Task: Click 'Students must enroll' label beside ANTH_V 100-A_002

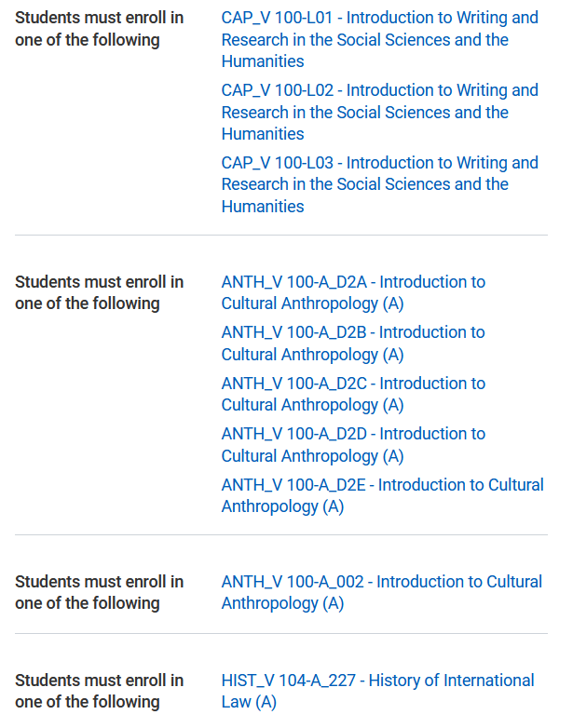Action: [x=99, y=592]
